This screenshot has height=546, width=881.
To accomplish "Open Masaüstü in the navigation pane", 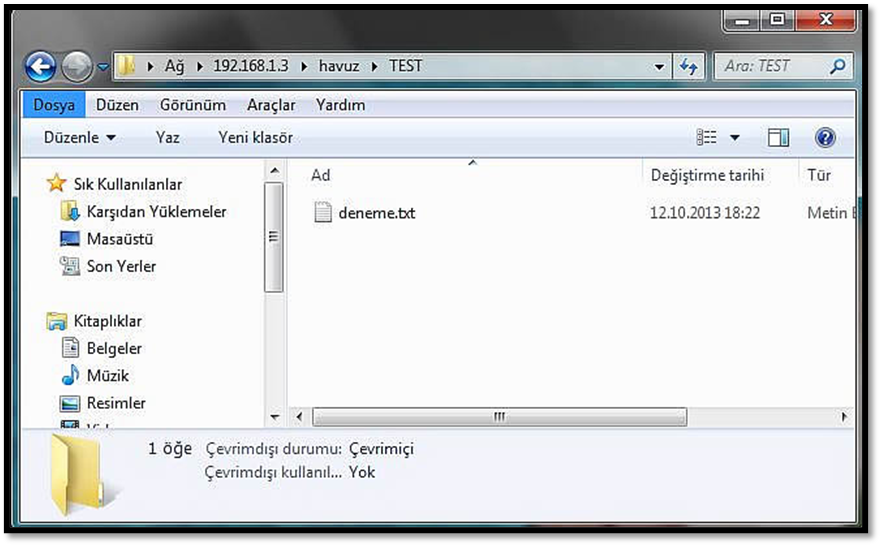I will coord(119,239).
